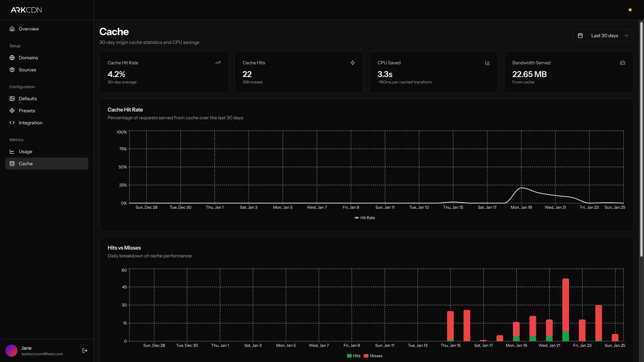Click the Hits green legend swatch
Screen dimensions: 644x362
349,356
